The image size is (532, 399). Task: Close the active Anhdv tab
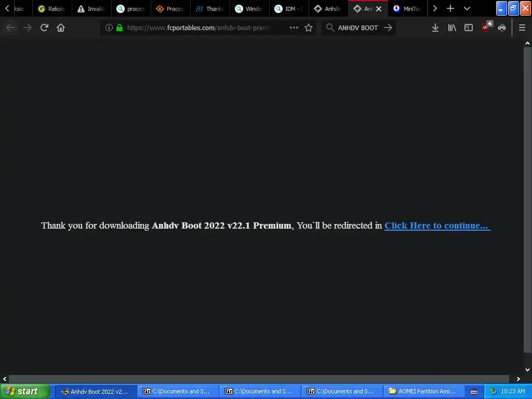coord(379,9)
